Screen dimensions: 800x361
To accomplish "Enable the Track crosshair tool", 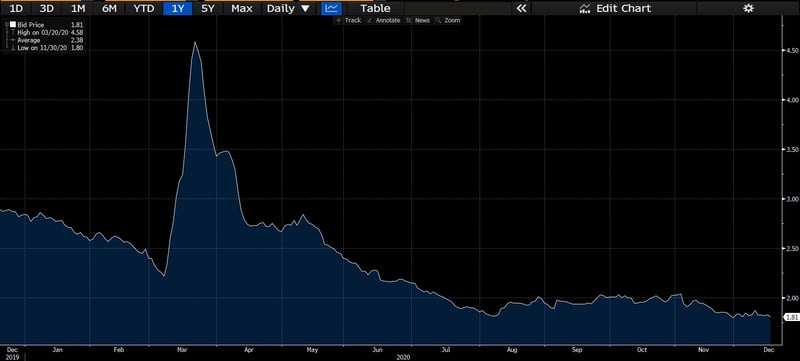I will 349,20.
